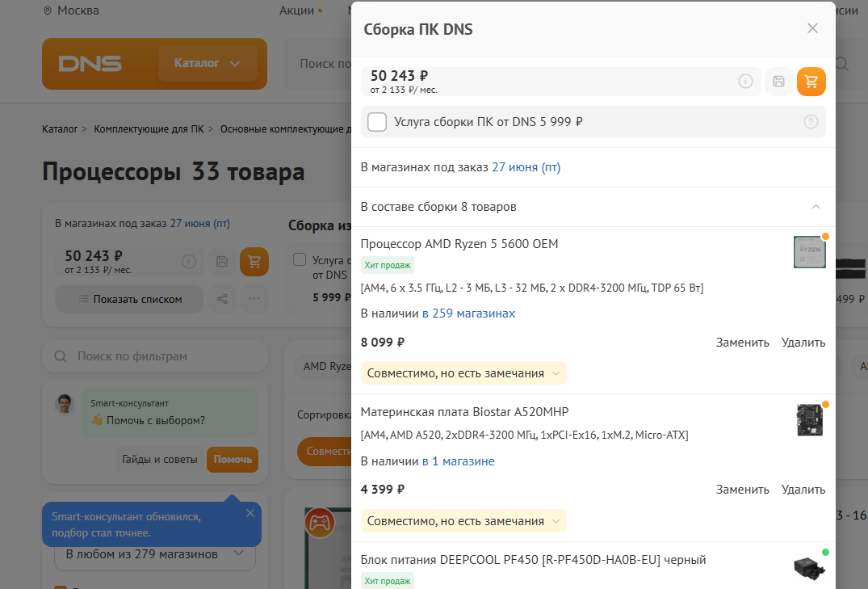Go to Каталог breadcrumb
Image resolution: width=868 pixels, height=589 pixels.
(x=60, y=129)
